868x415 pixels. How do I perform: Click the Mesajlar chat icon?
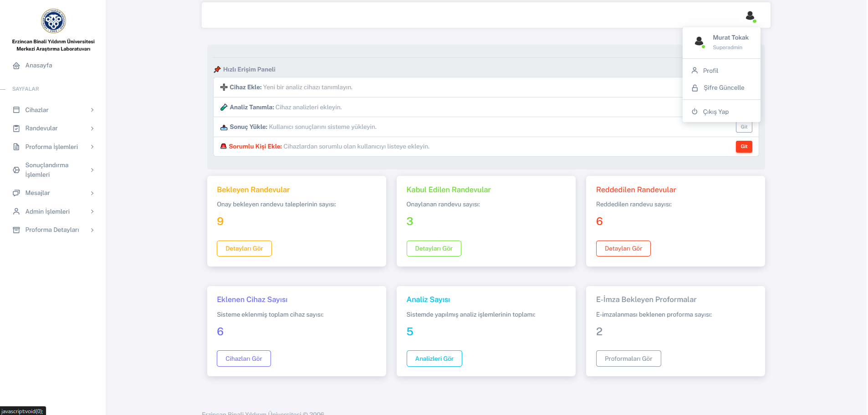pyautogui.click(x=16, y=193)
